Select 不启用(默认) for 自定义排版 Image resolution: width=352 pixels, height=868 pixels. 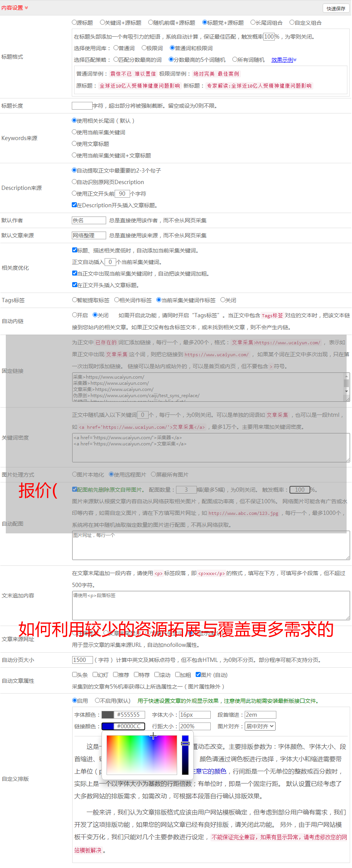[97, 700]
